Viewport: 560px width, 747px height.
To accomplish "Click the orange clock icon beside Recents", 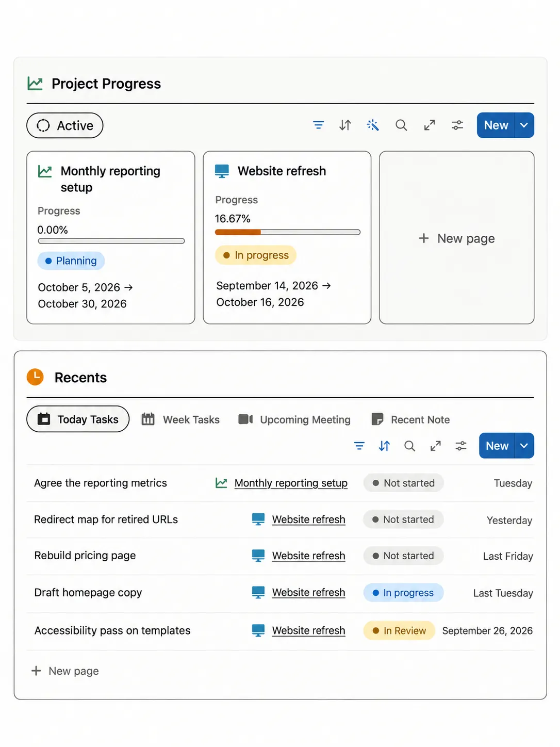I will [x=35, y=377].
